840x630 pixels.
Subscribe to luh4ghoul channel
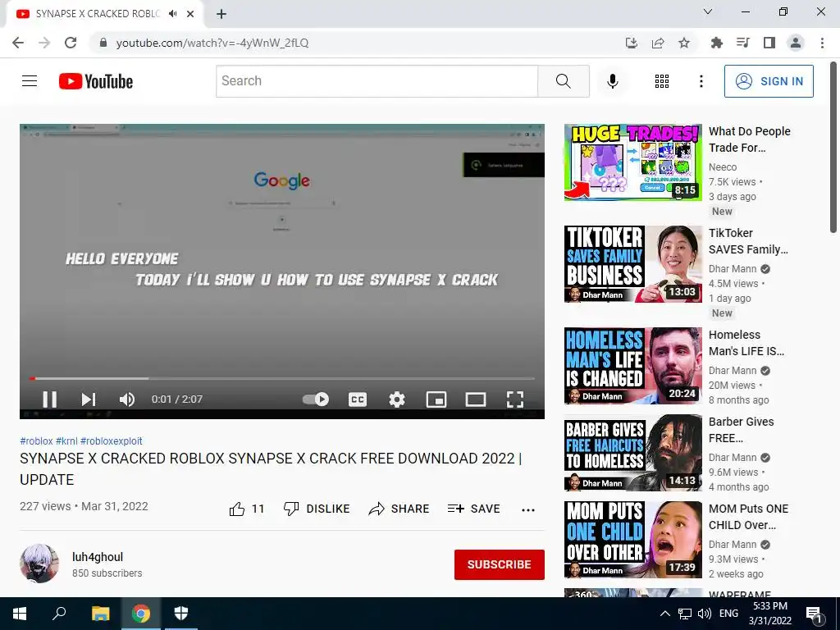(500, 564)
